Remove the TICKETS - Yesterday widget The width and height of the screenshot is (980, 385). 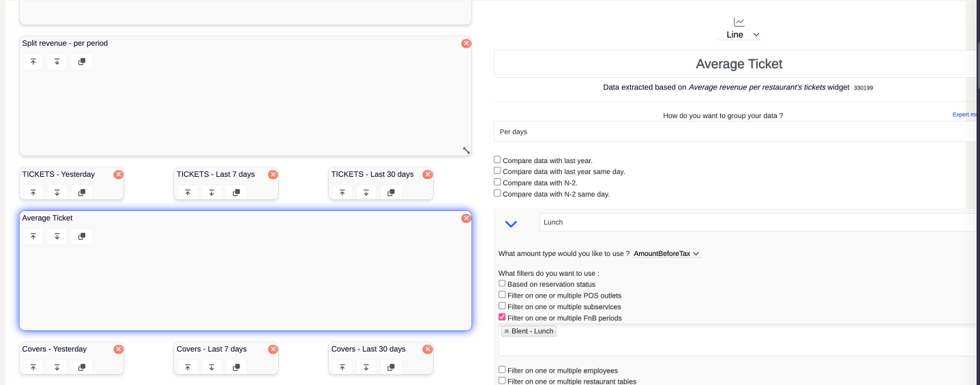coord(119,174)
